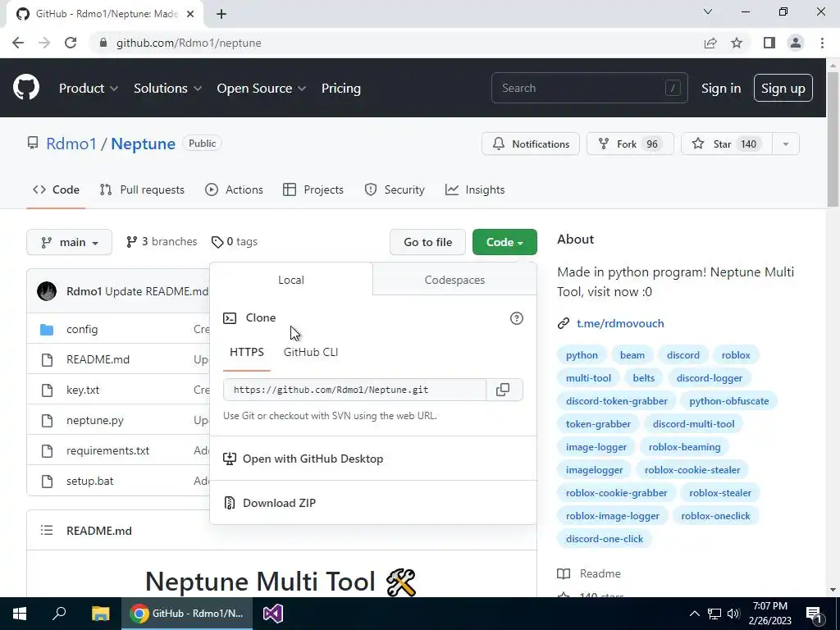Image resolution: width=840 pixels, height=630 pixels.
Task: Open the 3 branches link
Action: click(x=162, y=242)
